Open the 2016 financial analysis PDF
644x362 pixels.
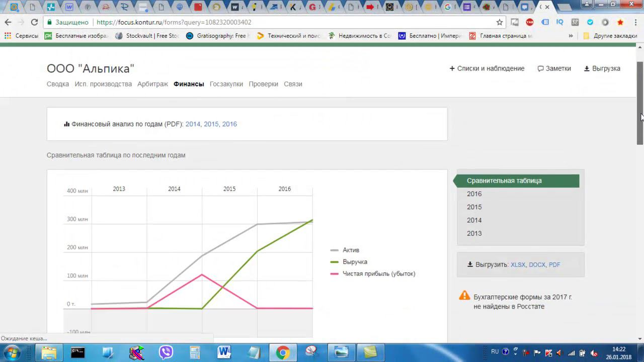coord(229,124)
